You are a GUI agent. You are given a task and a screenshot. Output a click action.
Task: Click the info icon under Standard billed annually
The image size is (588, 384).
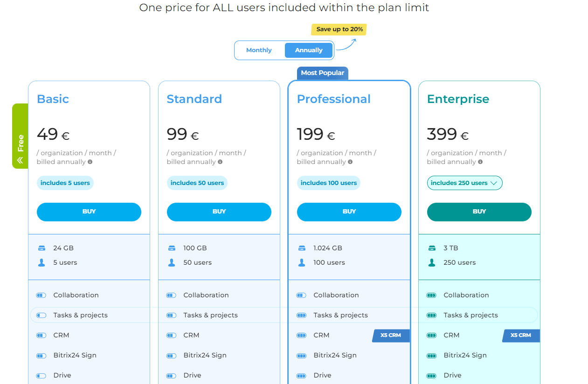click(220, 162)
